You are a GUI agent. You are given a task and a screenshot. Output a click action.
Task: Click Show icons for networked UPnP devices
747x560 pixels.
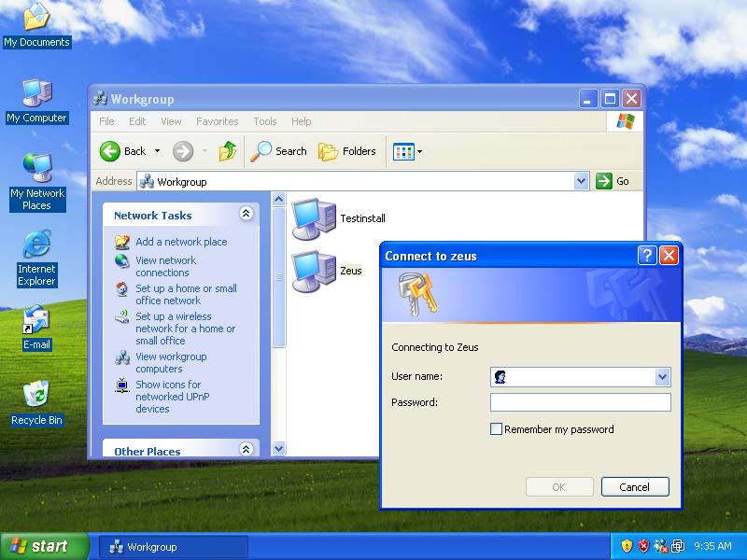pyautogui.click(x=173, y=397)
